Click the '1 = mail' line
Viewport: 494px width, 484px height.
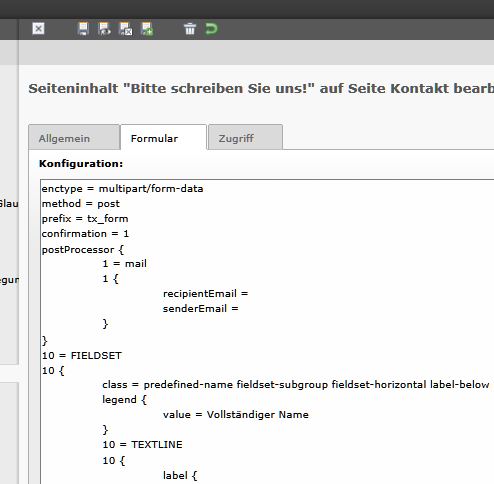click(125, 264)
